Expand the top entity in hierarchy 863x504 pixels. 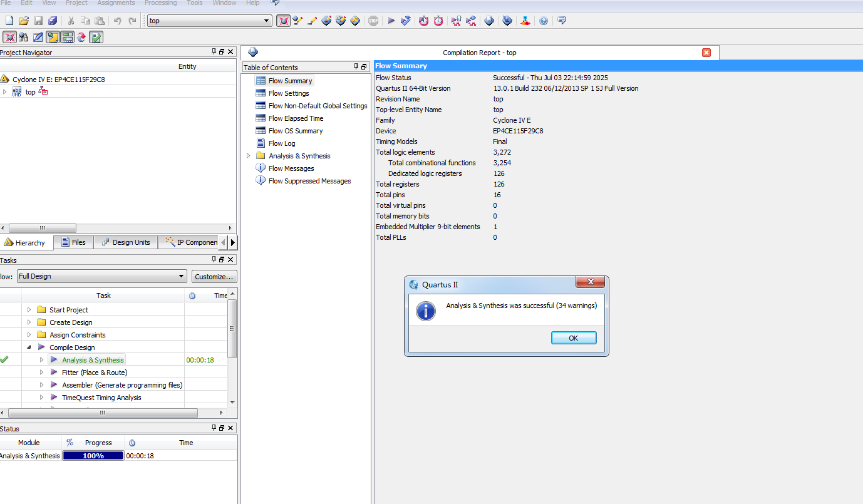5,92
